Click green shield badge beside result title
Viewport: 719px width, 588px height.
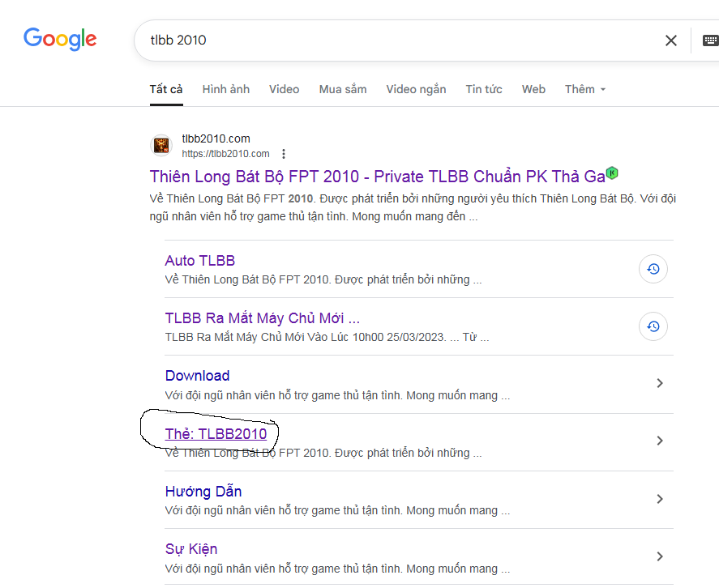(612, 173)
